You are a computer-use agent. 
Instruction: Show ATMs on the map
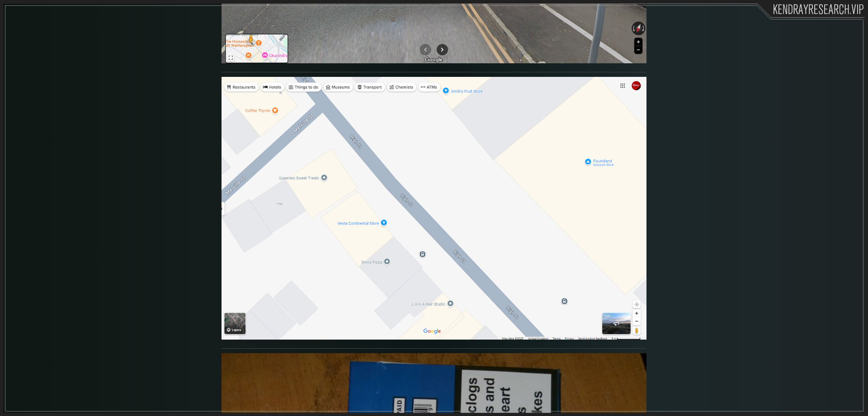tap(429, 87)
